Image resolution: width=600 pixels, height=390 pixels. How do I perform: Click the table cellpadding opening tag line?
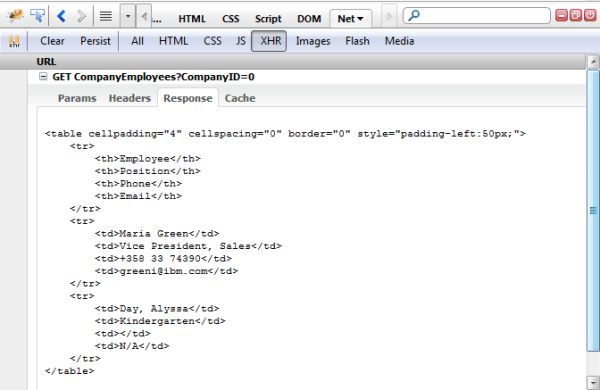click(285, 134)
